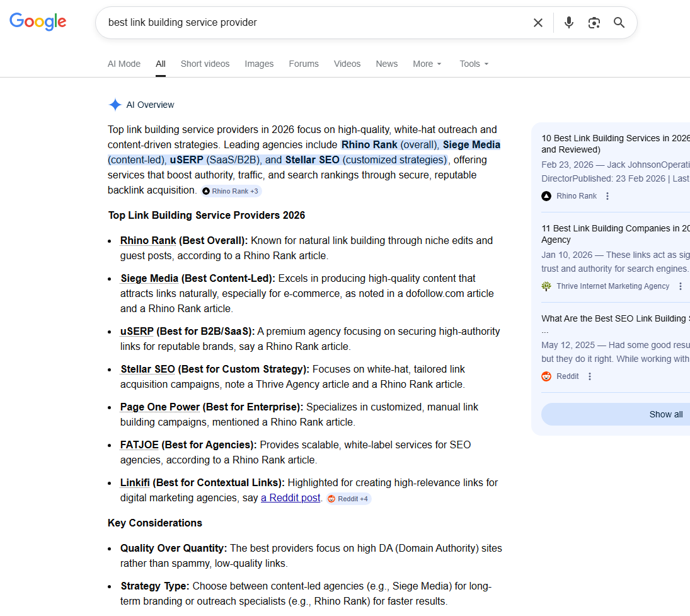The height and width of the screenshot is (616, 690).
Task: Click the Reddit favicon in the sidebar
Action: tap(546, 376)
